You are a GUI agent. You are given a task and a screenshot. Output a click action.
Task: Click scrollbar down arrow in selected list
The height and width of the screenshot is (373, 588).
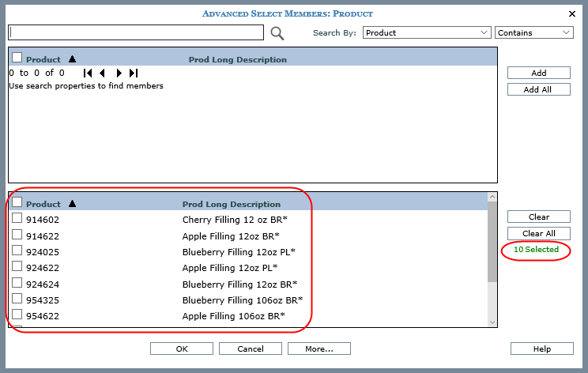point(492,322)
